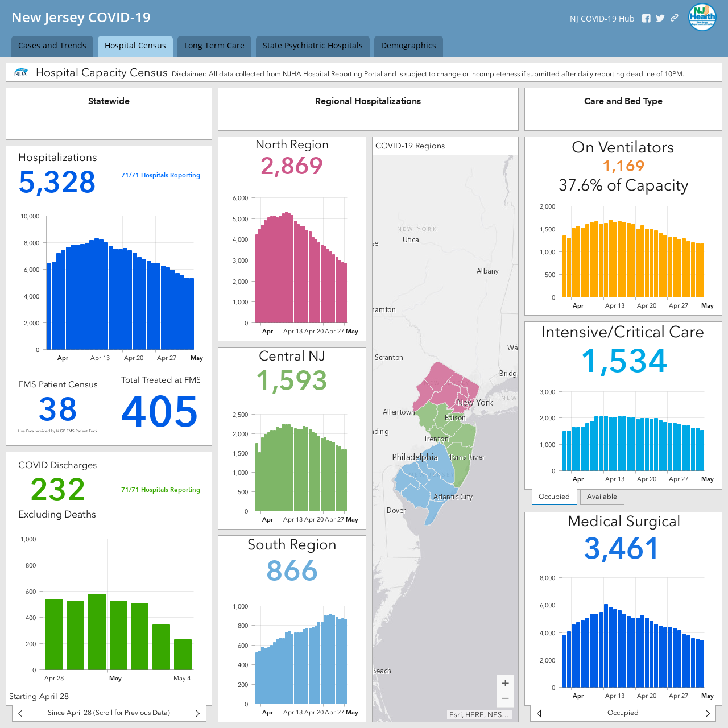Viewport: 728px width, 728px height.
Task: Show previous Medical Surgical chart
Action: [539, 713]
